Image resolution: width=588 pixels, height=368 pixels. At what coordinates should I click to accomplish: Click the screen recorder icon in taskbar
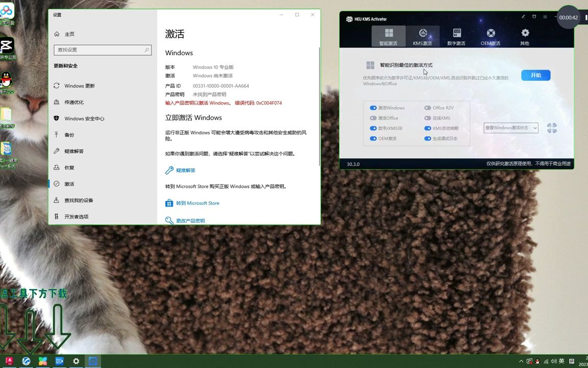(59, 361)
